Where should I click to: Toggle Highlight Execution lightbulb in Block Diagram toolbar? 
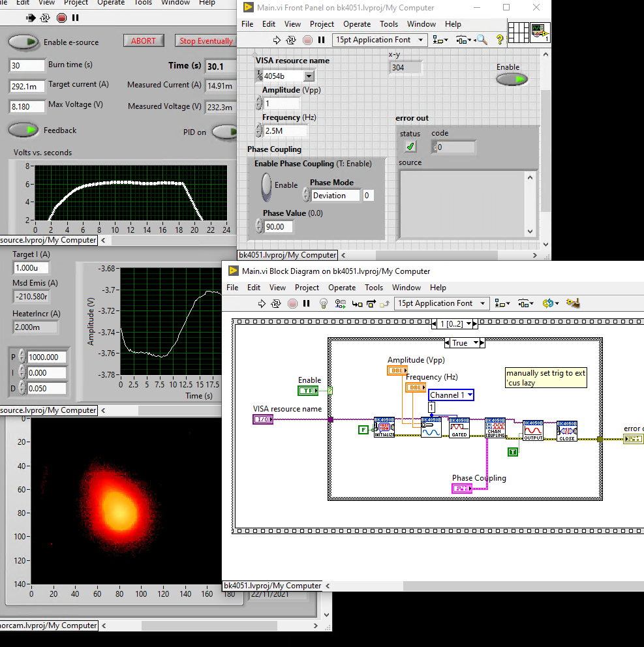pos(323,303)
